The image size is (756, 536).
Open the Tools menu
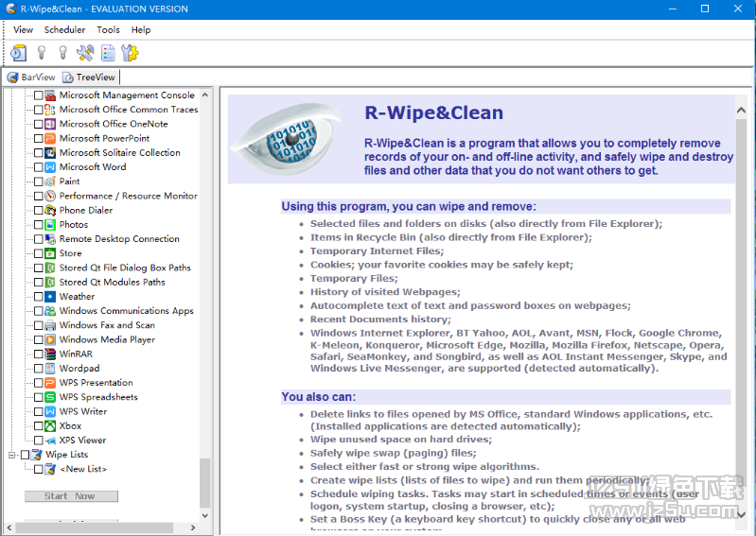(x=108, y=30)
